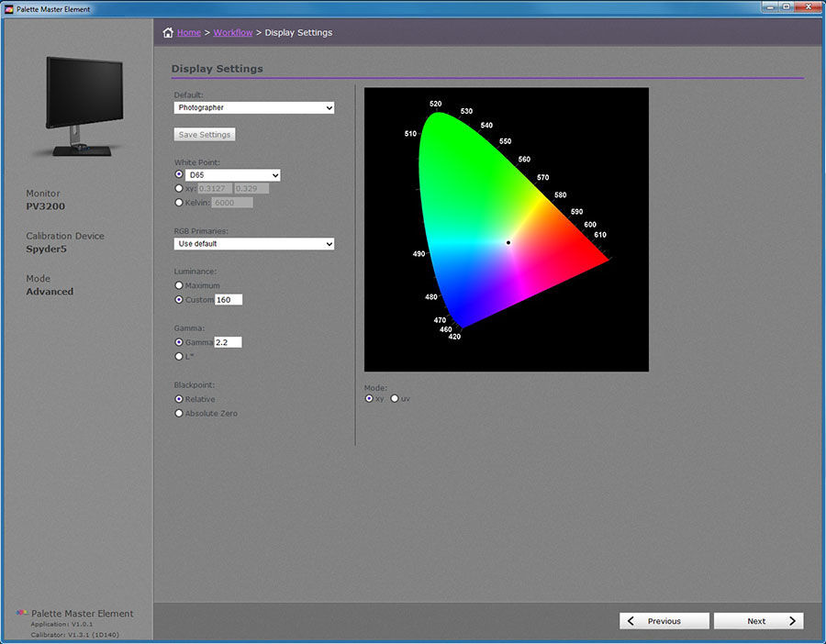
Task: Select the uv chart mode radio button
Action: 395,399
